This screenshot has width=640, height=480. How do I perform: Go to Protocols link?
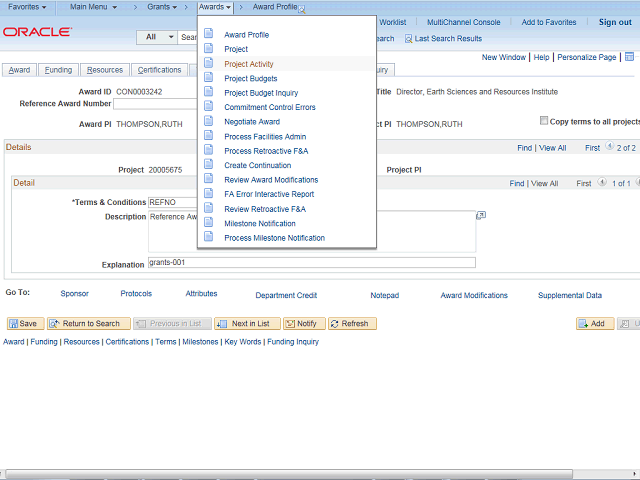[136, 293]
